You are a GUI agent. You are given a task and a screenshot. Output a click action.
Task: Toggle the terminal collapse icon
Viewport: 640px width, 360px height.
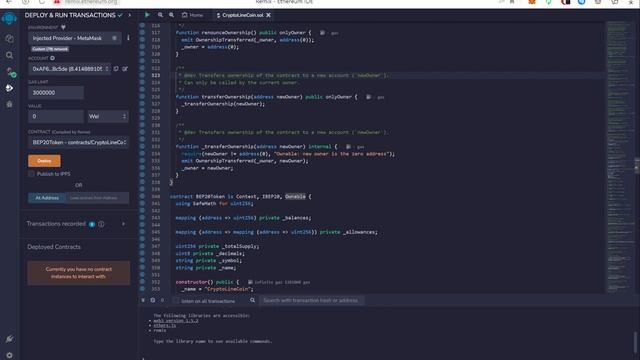click(x=143, y=300)
